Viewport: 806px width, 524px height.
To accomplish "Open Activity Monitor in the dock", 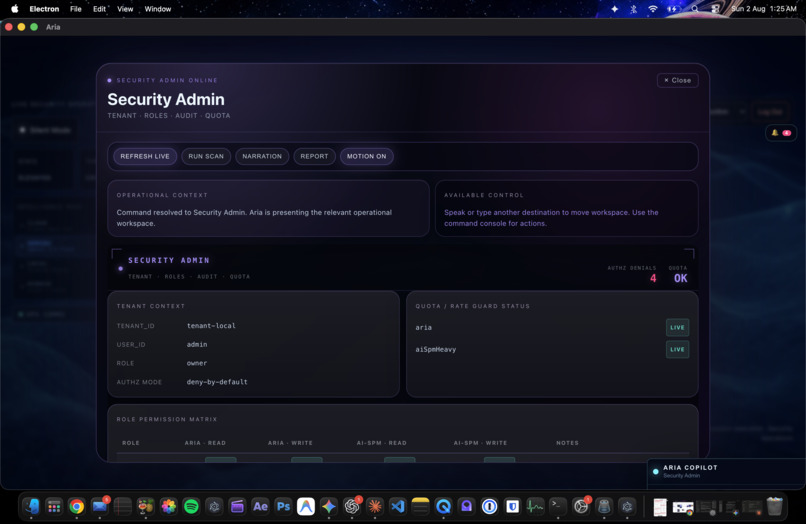I will [535, 507].
